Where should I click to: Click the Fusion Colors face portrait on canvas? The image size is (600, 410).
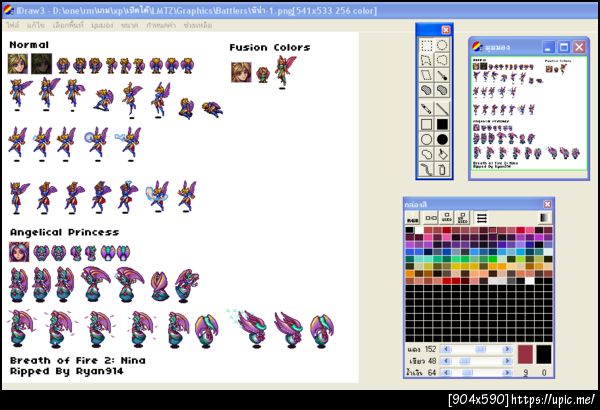coord(241,72)
